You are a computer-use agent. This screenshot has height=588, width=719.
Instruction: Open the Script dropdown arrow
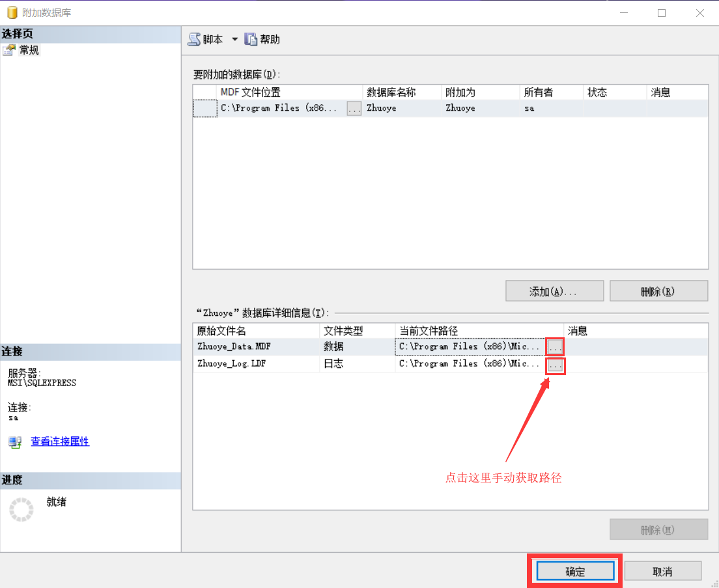[x=234, y=40]
